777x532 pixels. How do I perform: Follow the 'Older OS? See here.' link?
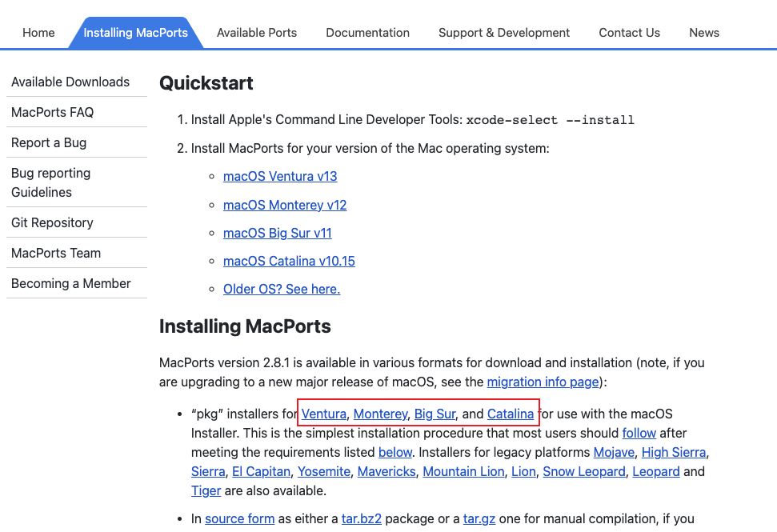click(x=282, y=289)
